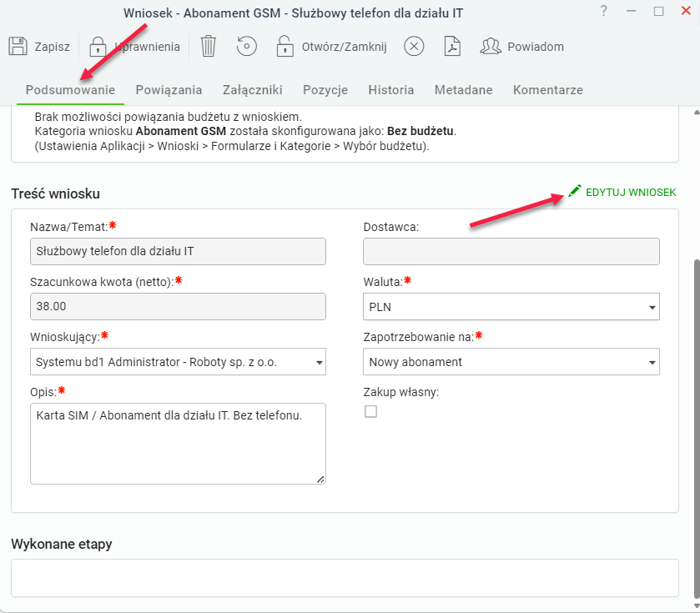700x613 pixels.
Task: Go to the Załączniki tab
Action: click(253, 90)
